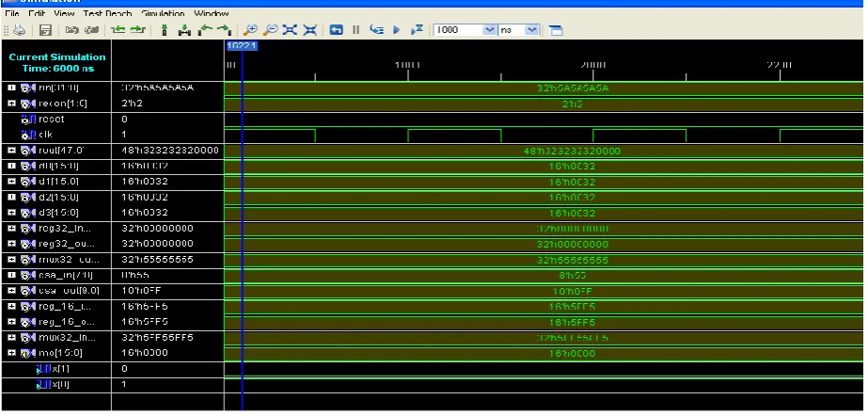Select the mux32_in signal name
868x416 pixels.
pyautogui.click(x=67, y=337)
